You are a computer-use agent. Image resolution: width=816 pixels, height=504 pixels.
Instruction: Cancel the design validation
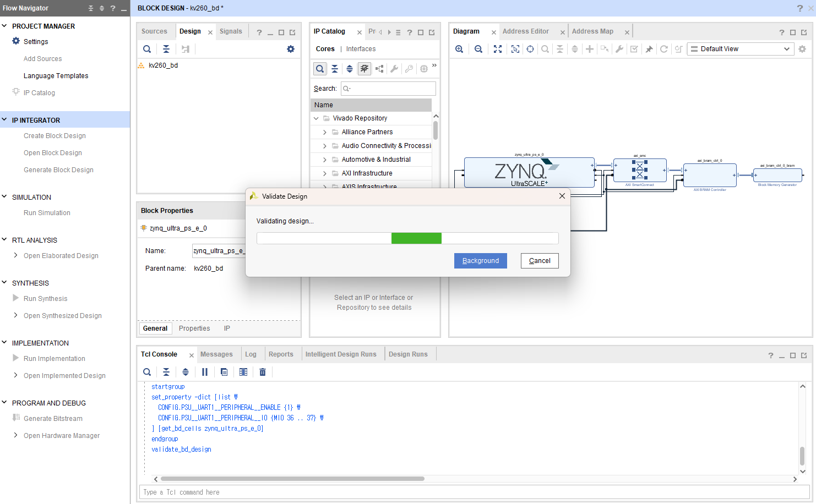540,261
